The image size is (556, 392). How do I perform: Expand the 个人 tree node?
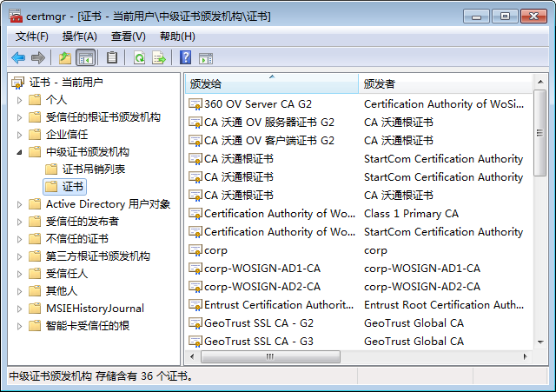click(20, 101)
